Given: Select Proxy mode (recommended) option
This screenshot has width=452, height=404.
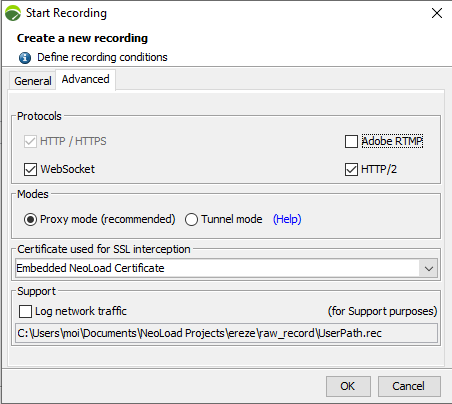Looking at the screenshot, I should click(x=30, y=219).
